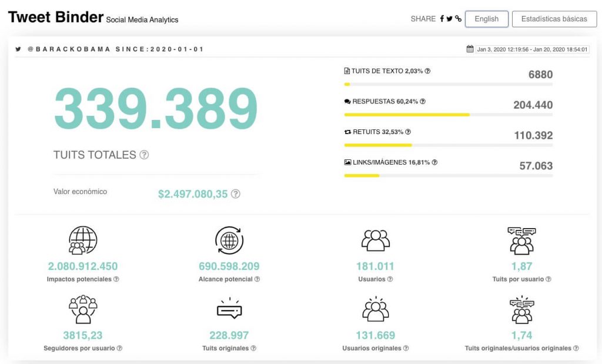
Task: Click the Alcance potencial rotating globe icon
Action: tap(229, 241)
